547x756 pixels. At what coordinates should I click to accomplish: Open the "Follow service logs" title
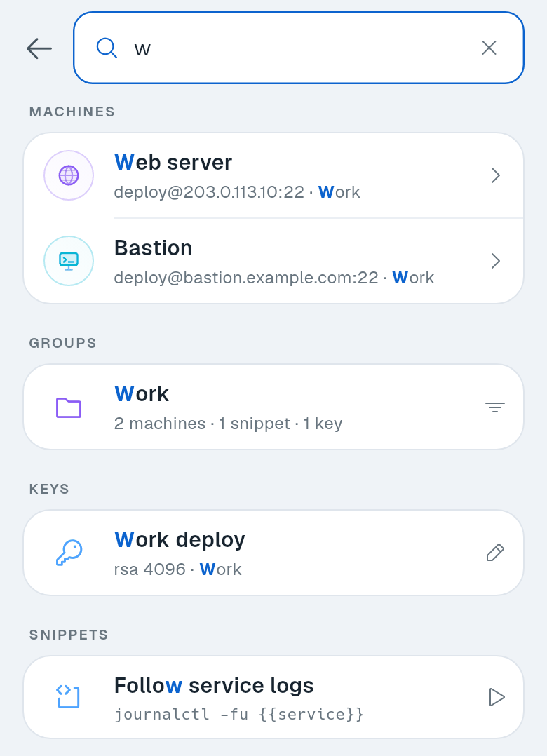pyautogui.click(x=214, y=686)
